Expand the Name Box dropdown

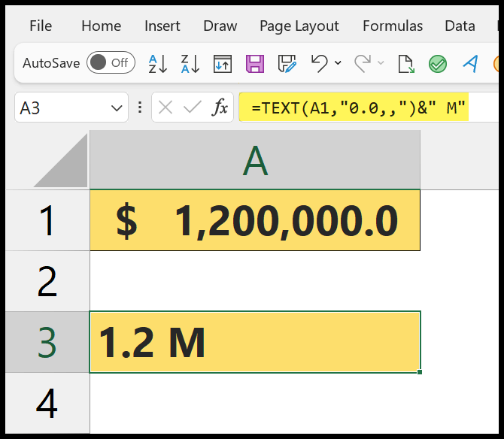(117, 108)
